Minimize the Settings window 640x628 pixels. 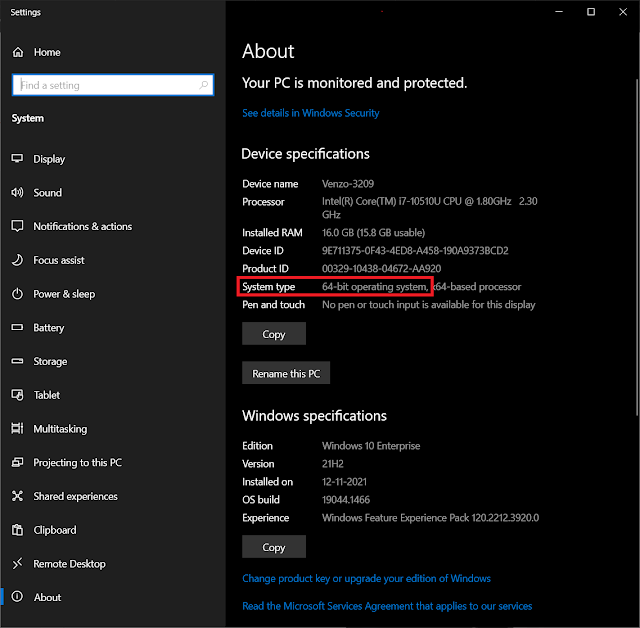click(x=559, y=12)
